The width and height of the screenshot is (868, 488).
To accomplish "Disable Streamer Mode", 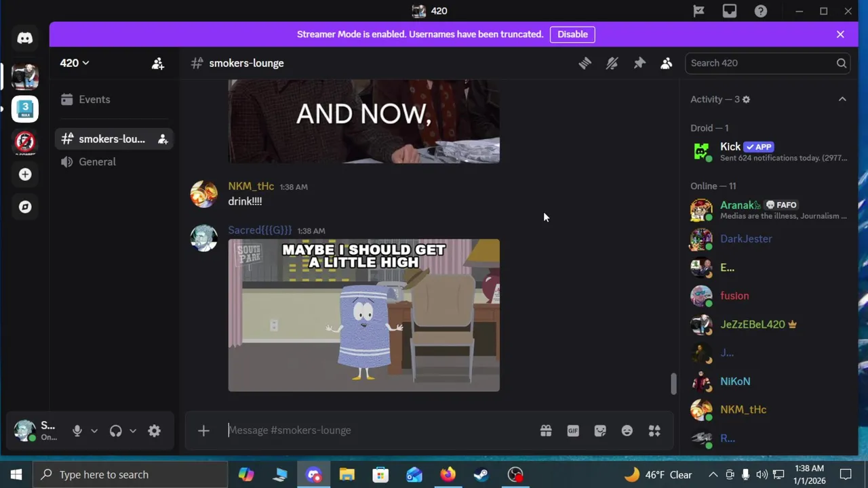I will [x=572, y=34].
